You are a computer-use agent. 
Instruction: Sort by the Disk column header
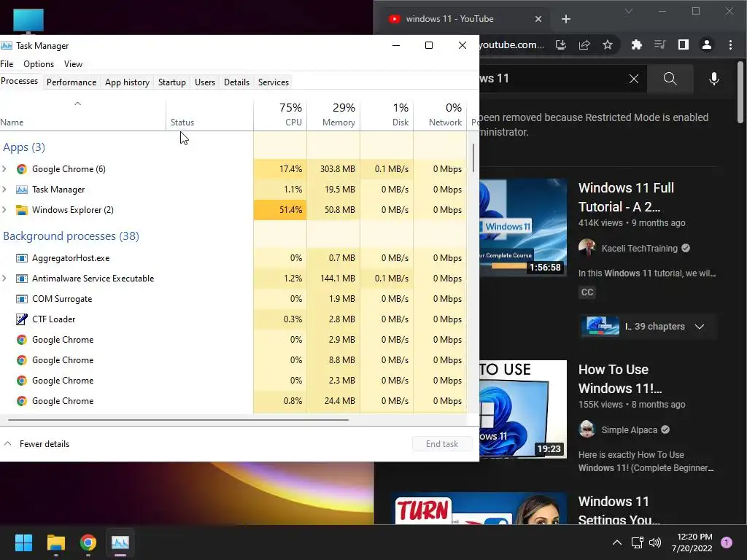(x=387, y=114)
